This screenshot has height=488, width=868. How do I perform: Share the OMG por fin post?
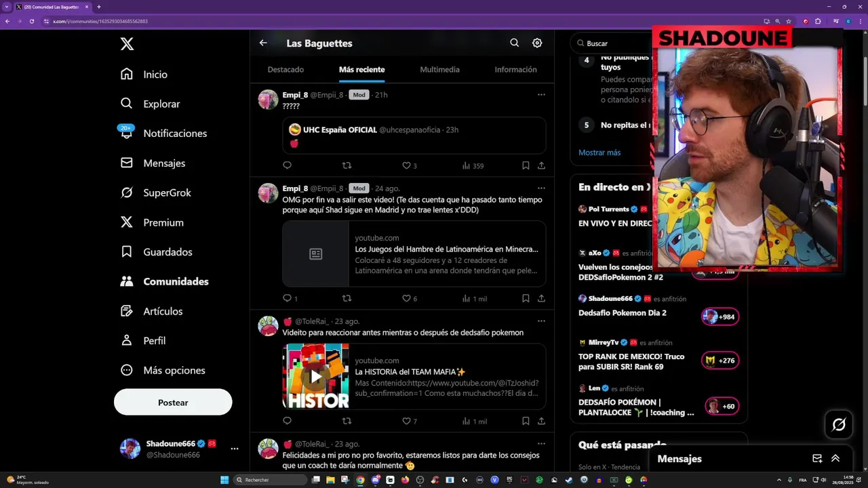tap(541, 298)
